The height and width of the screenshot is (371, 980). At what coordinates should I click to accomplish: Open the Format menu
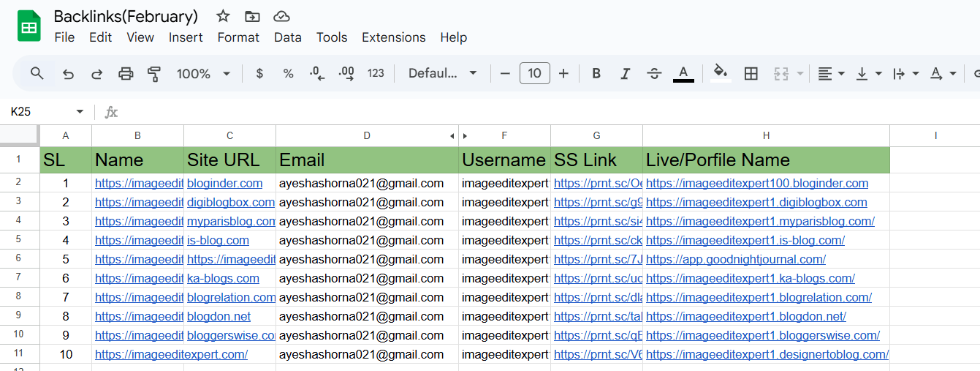pyautogui.click(x=238, y=37)
